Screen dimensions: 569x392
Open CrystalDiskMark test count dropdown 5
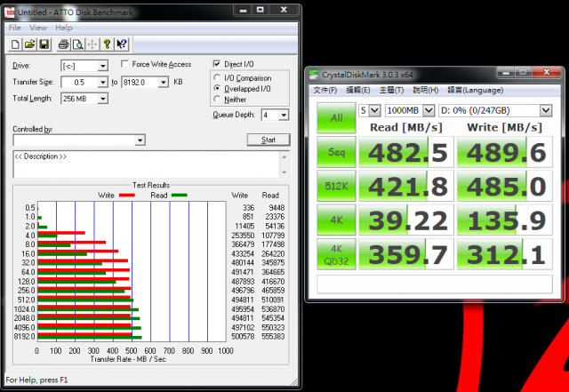point(374,110)
